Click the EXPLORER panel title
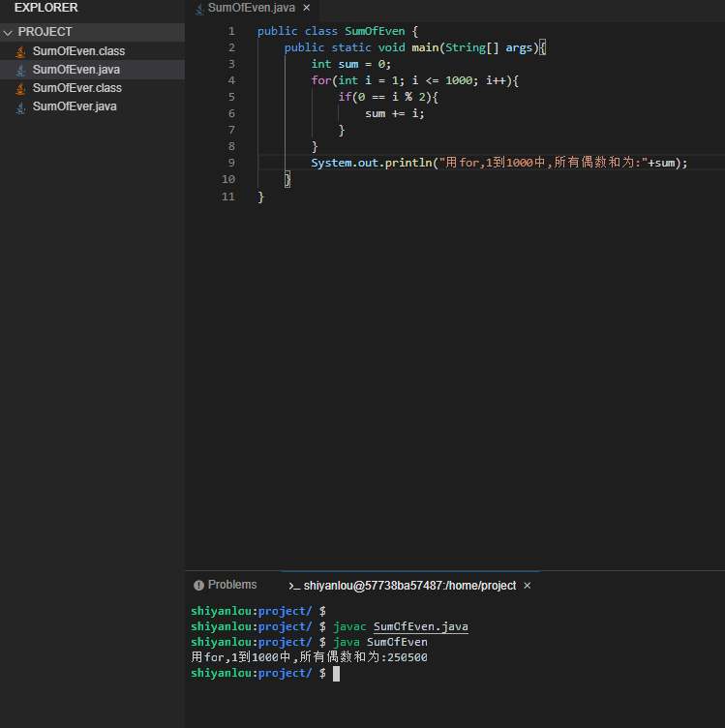This screenshot has height=728, width=725. click(45, 8)
